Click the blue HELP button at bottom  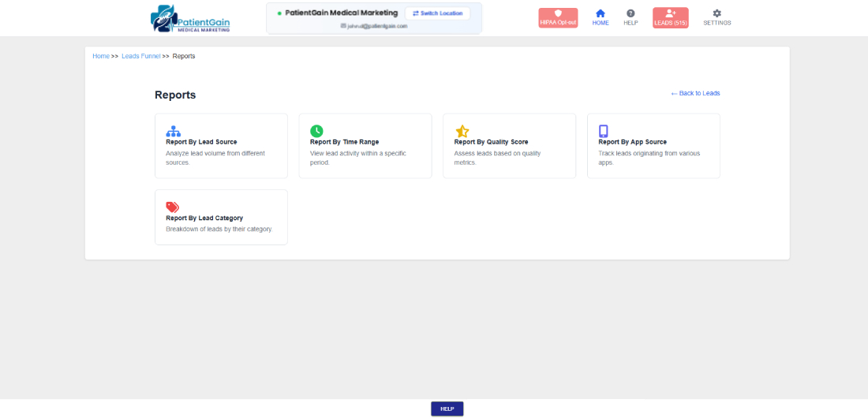[447, 409]
